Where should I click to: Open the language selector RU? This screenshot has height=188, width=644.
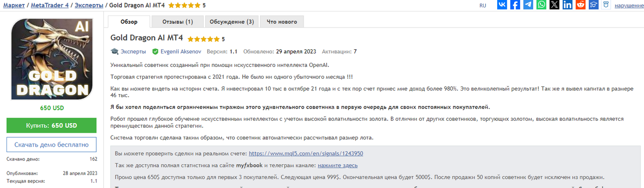(x=483, y=5)
